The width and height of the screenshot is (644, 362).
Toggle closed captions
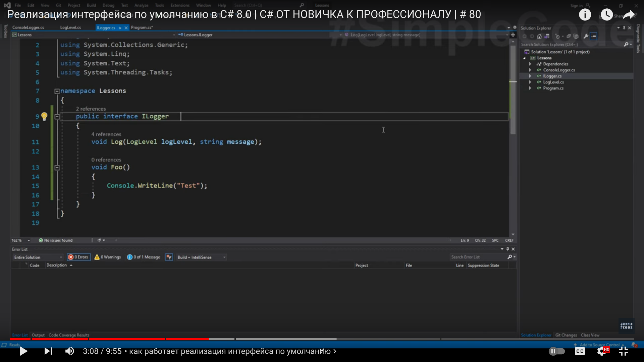580,351
